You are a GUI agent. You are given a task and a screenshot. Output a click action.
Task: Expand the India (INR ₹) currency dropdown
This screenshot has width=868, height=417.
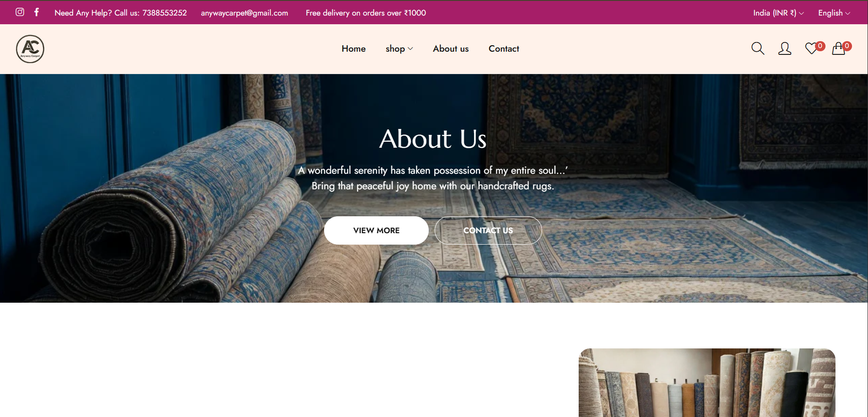point(778,13)
